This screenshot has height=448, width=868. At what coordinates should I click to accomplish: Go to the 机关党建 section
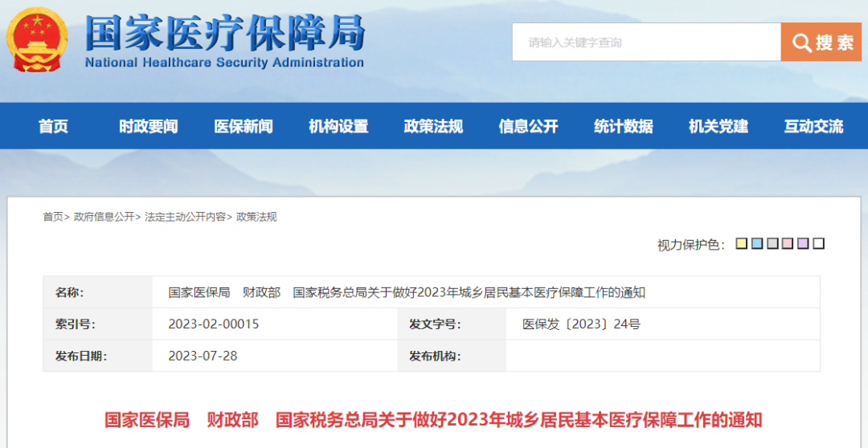719,126
